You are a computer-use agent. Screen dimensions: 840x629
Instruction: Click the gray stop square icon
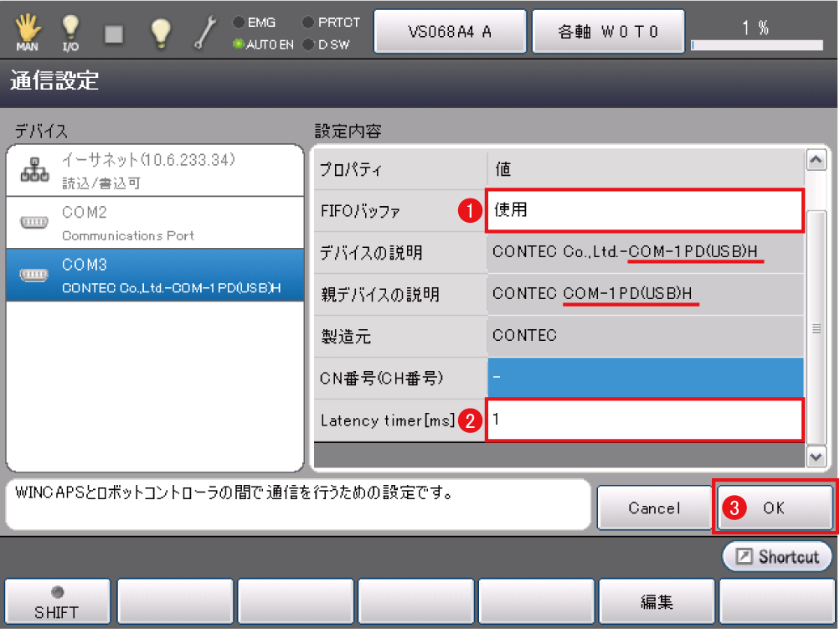click(x=115, y=33)
